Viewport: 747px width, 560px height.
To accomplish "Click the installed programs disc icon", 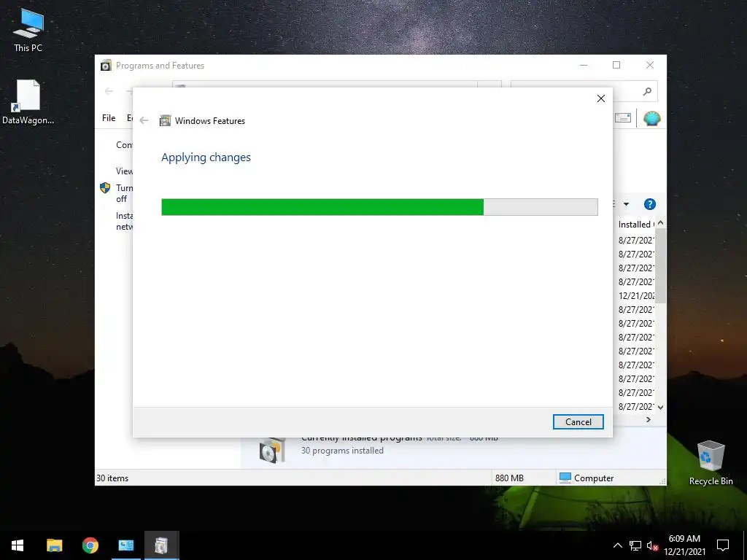I will coord(272,451).
